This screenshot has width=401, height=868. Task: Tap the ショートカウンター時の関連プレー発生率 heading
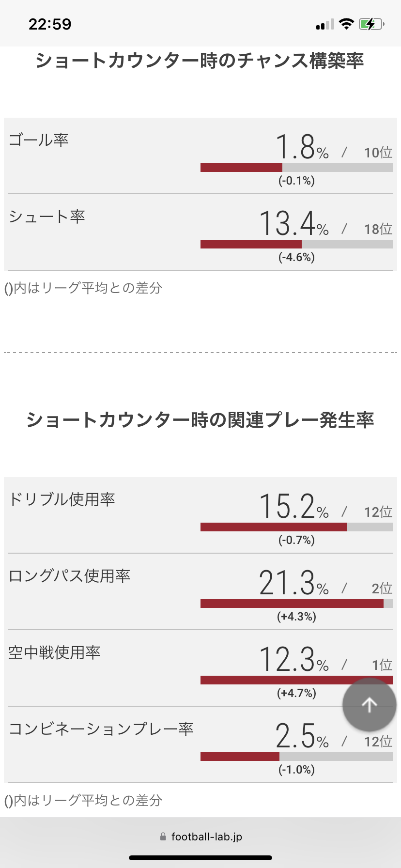[200, 420]
